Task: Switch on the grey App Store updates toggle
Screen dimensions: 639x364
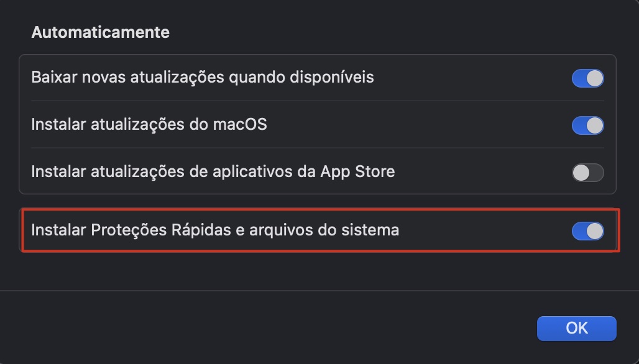Action: pyautogui.click(x=587, y=171)
